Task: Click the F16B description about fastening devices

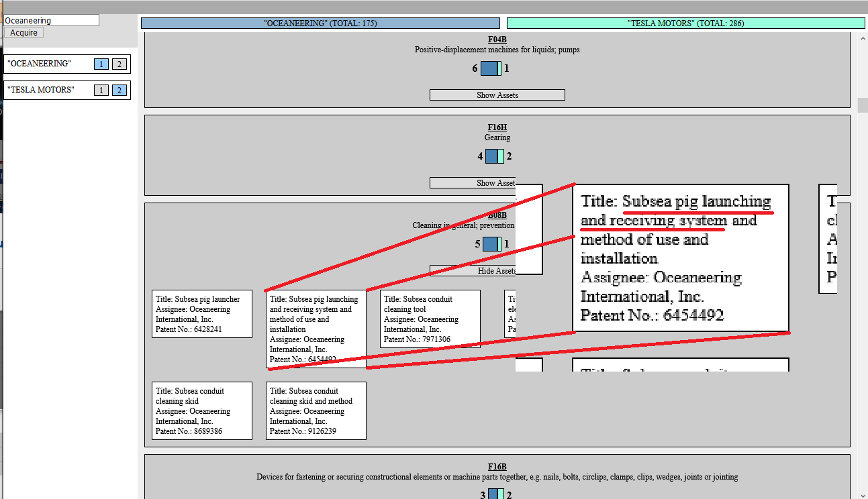Action: [497, 477]
